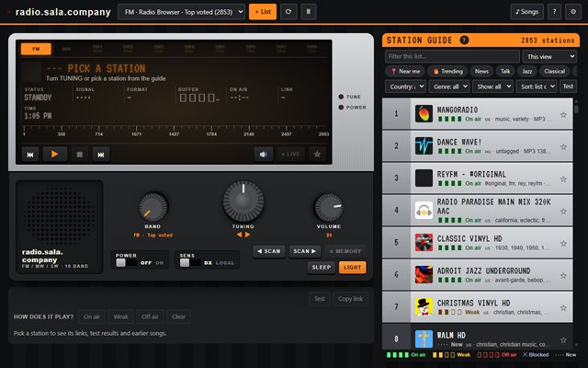Viewport: 588px width, 368px height.
Task: Click the Christmas Vinyl HD snowman logo
Action: 424,306
